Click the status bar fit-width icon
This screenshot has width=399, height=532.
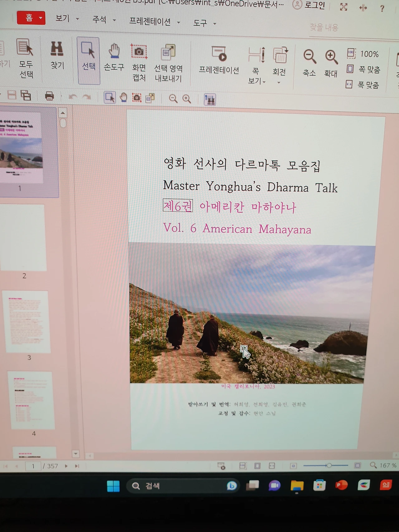[272, 466]
